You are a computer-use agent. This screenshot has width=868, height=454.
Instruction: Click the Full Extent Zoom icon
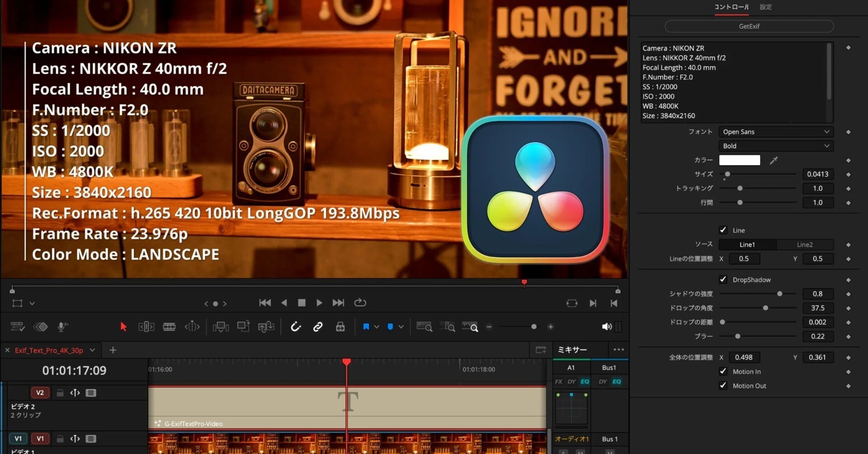[x=425, y=327]
